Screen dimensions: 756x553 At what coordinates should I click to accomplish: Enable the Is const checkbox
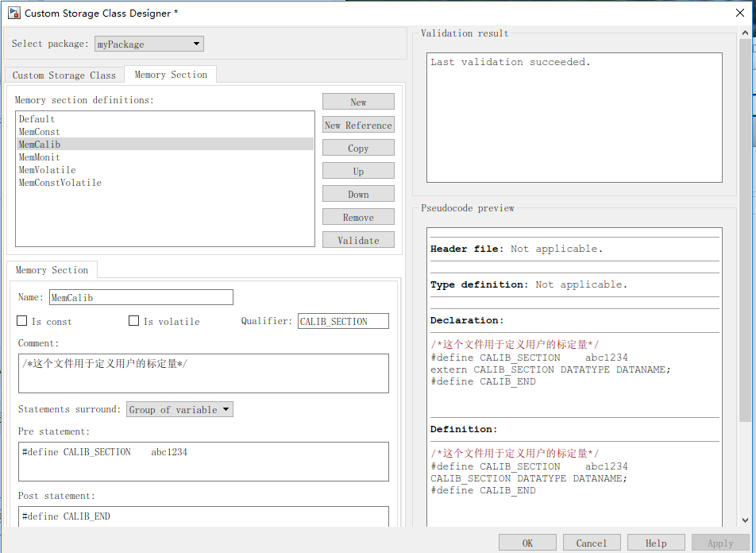coord(21,321)
